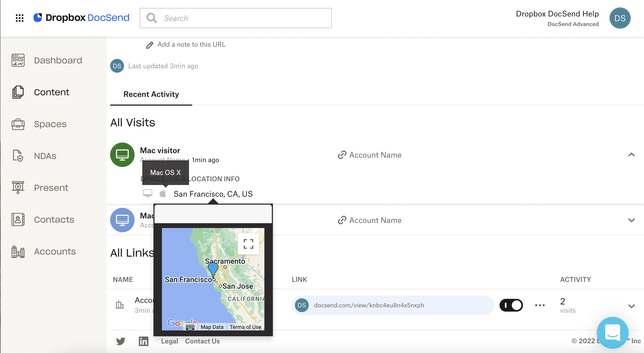
Task: Open the three-dot link options menu
Action: click(x=540, y=305)
